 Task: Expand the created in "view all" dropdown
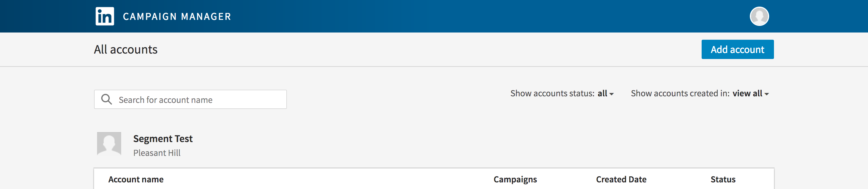(x=750, y=94)
